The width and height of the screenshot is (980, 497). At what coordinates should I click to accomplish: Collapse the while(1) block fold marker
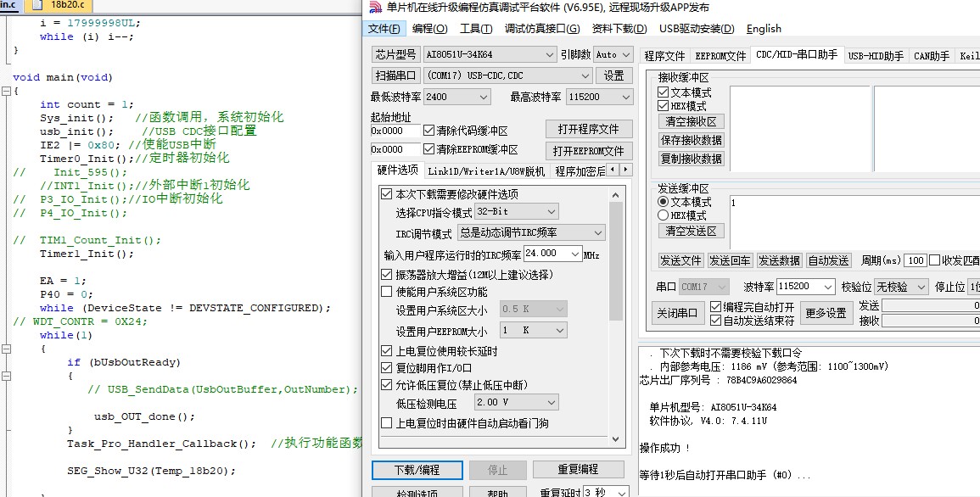pyautogui.click(x=6, y=349)
